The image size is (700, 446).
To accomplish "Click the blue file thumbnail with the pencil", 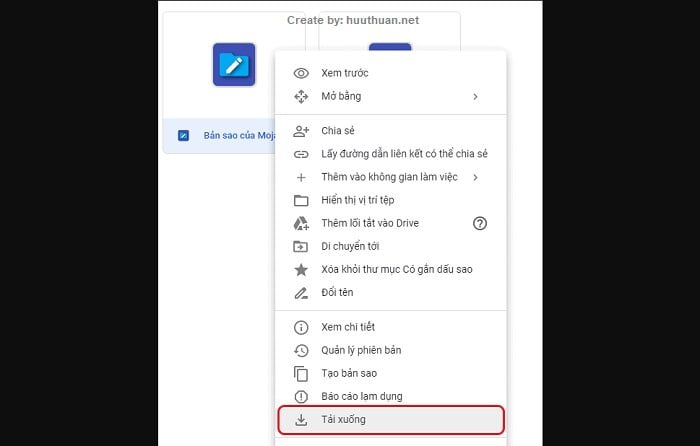I will coord(234,64).
